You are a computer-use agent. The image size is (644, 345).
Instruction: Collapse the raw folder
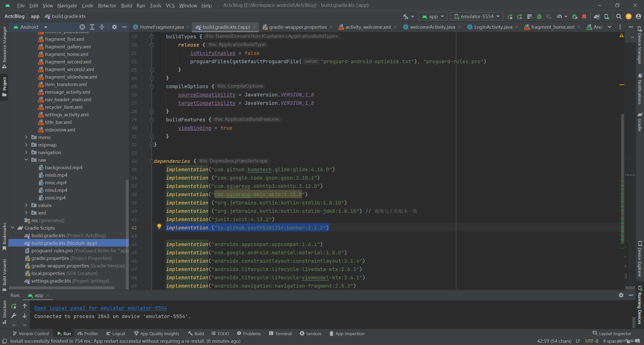pos(26,160)
